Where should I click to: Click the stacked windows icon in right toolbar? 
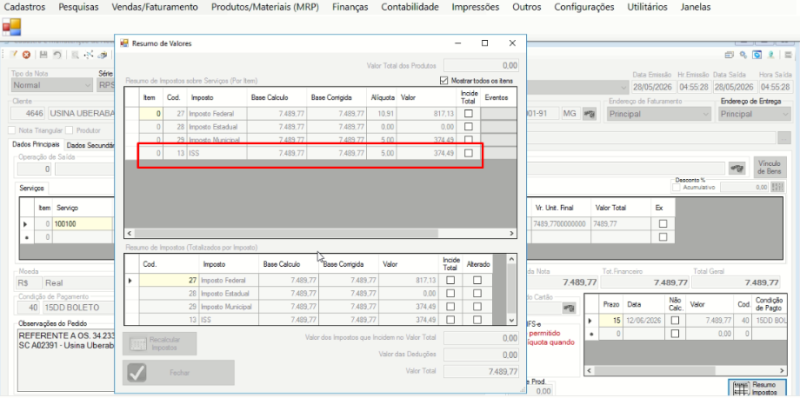pos(729,55)
